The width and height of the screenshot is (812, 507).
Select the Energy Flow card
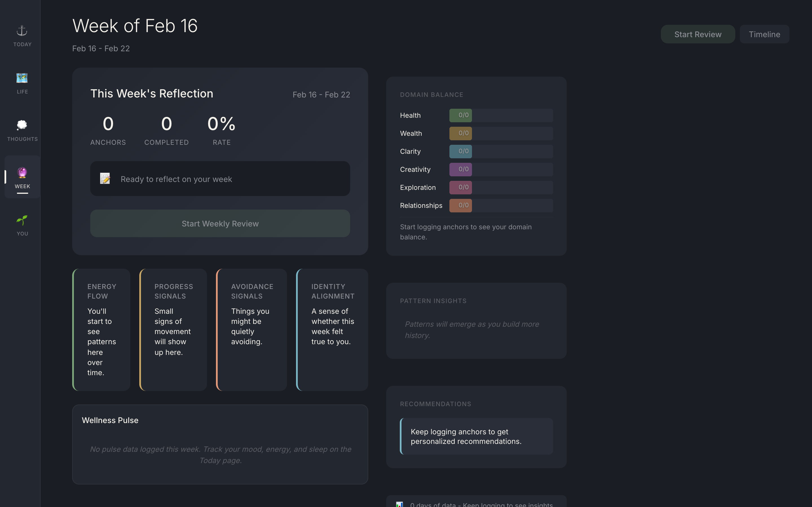coord(101,330)
